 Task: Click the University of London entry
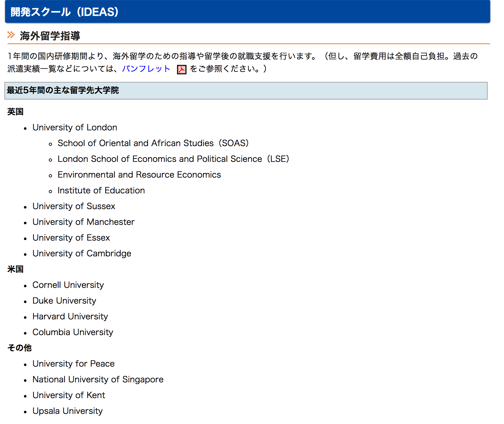point(75,127)
